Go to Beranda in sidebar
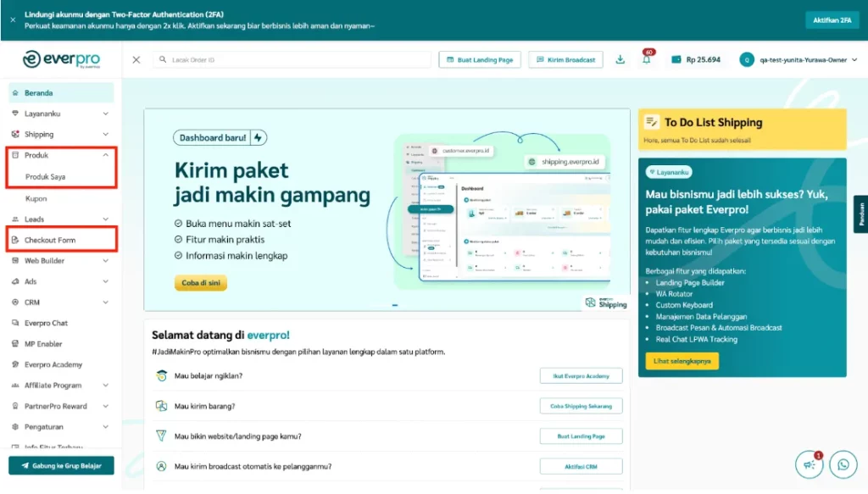The width and height of the screenshot is (868, 494). tap(38, 93)
